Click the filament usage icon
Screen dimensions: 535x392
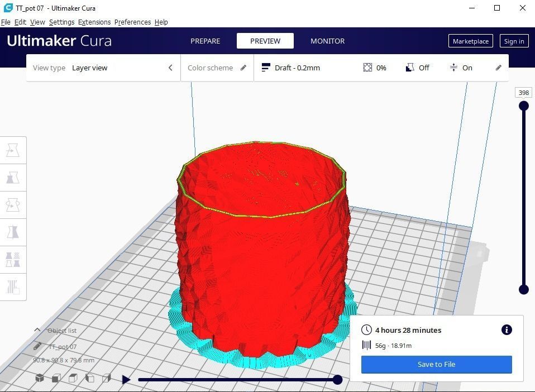(366, 345)
